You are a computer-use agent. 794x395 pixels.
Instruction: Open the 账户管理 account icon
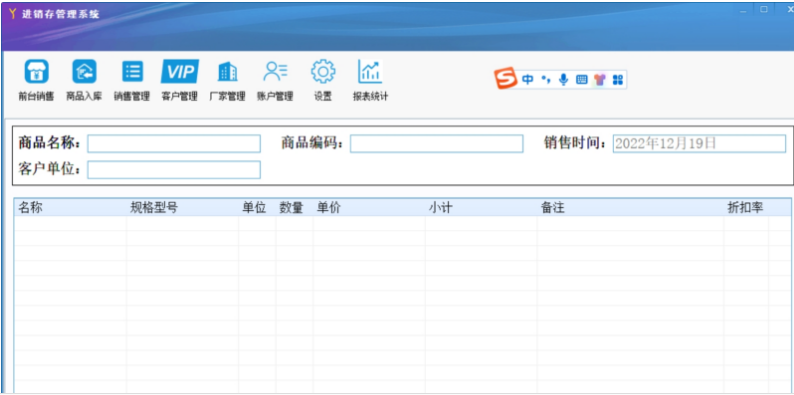coord(275,72)
